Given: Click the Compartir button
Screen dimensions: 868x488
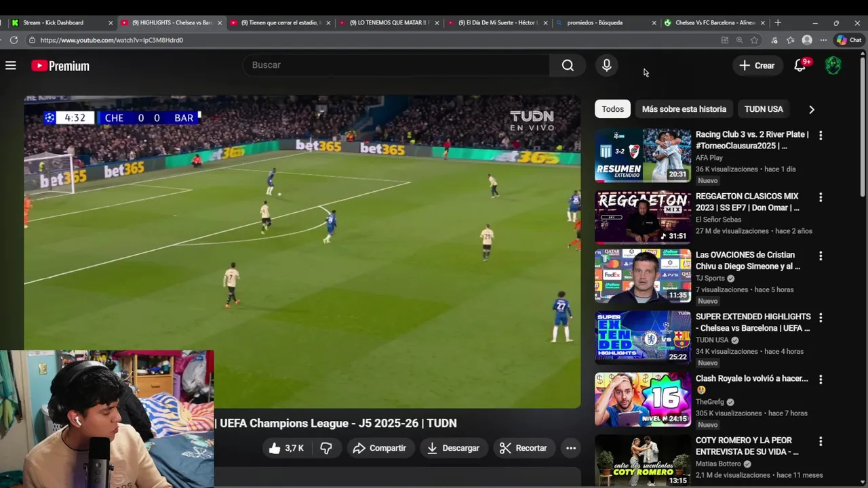Looking at the screenshot, I should tap(379, 448).
